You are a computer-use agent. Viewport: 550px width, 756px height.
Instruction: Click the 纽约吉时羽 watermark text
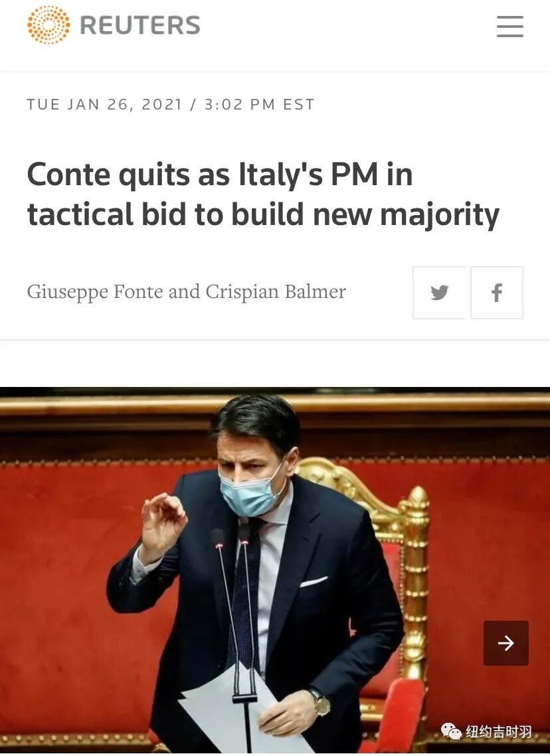point(498,732)
